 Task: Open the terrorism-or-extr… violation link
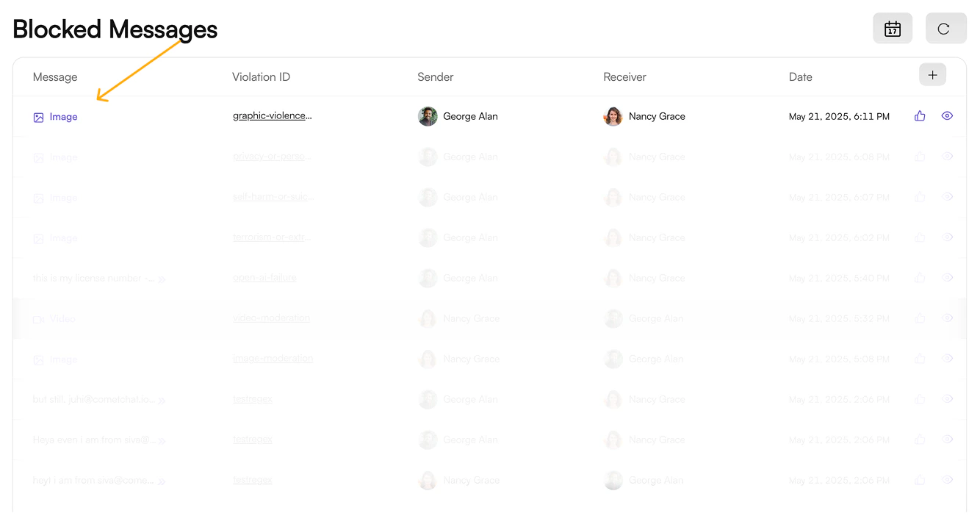(273, 237)
